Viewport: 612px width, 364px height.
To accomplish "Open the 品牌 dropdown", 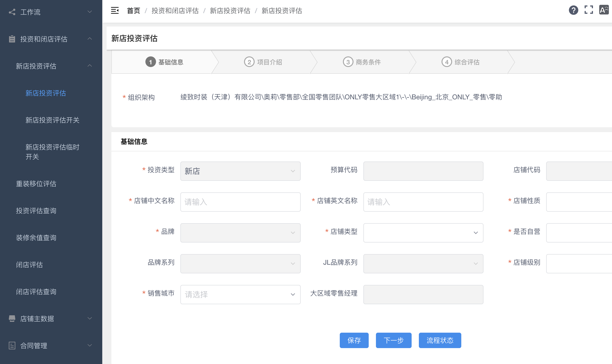I will point(240,233).
